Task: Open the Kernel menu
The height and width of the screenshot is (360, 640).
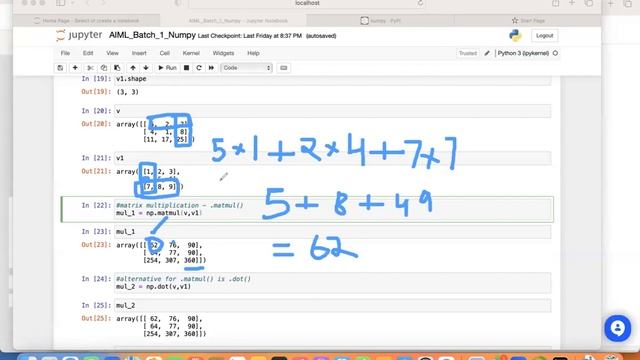Action: click(x=191, y=53)
